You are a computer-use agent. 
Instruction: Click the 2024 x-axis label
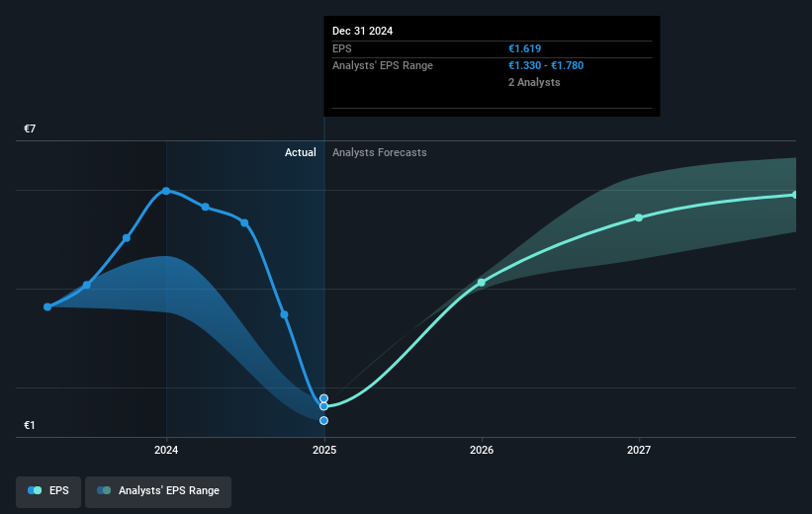(x=166, y=450)
